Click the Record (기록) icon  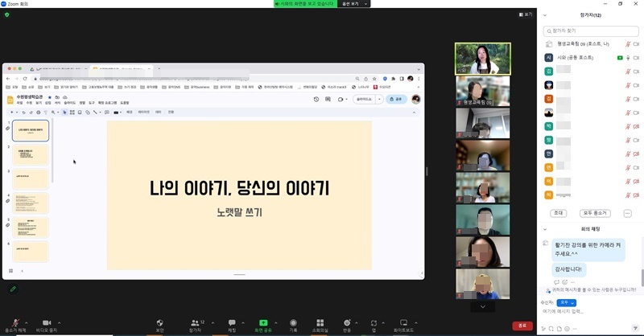[293, 322]
